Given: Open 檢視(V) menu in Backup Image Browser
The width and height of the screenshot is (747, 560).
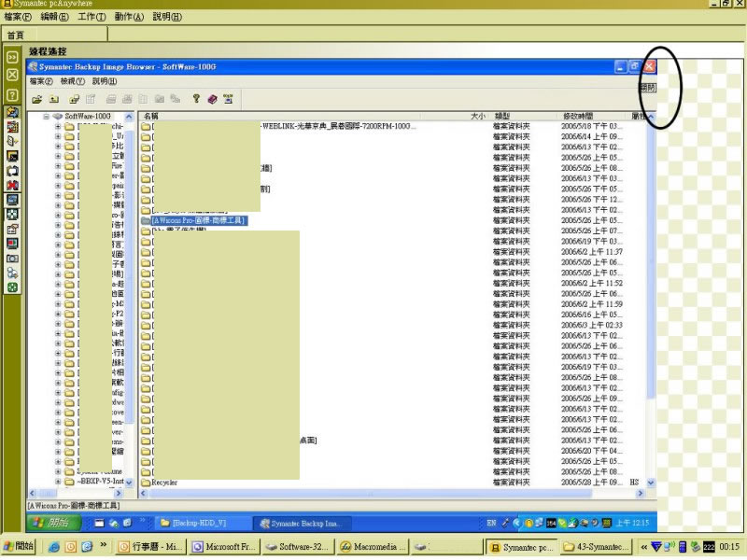Looking at the screenshot, I should pos(73,81).
